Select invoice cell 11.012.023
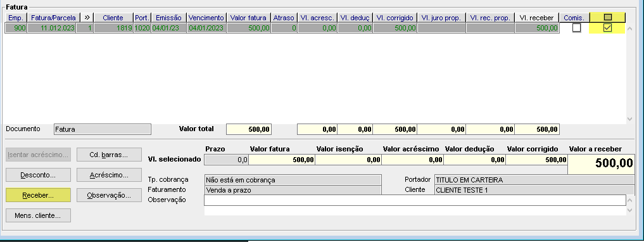The image size is (644, 242). coord(52,28)
